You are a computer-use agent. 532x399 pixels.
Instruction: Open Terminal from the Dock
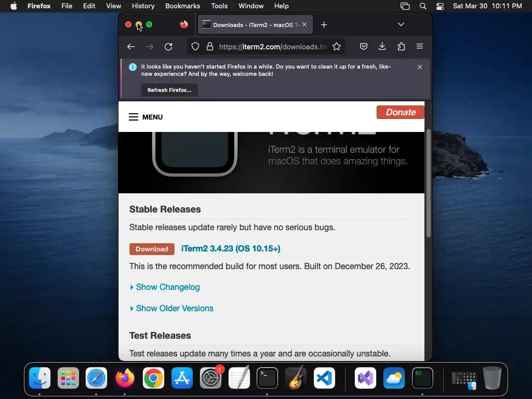pos(267,378)
